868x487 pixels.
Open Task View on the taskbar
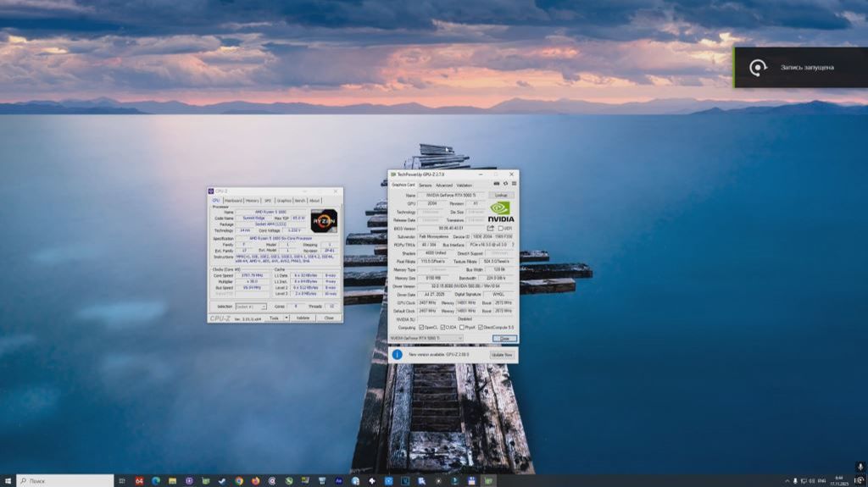[122, 481]
